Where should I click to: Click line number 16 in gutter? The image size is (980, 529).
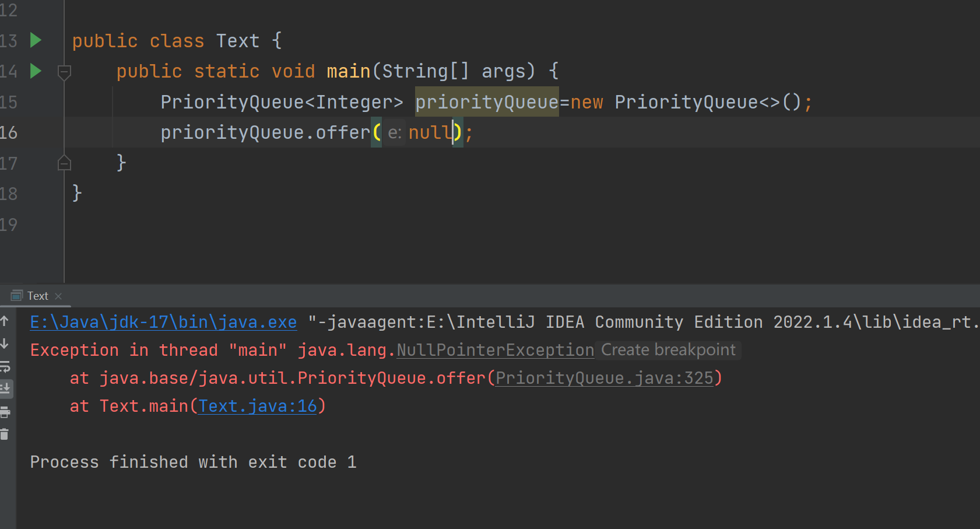[x=9, y=132]
